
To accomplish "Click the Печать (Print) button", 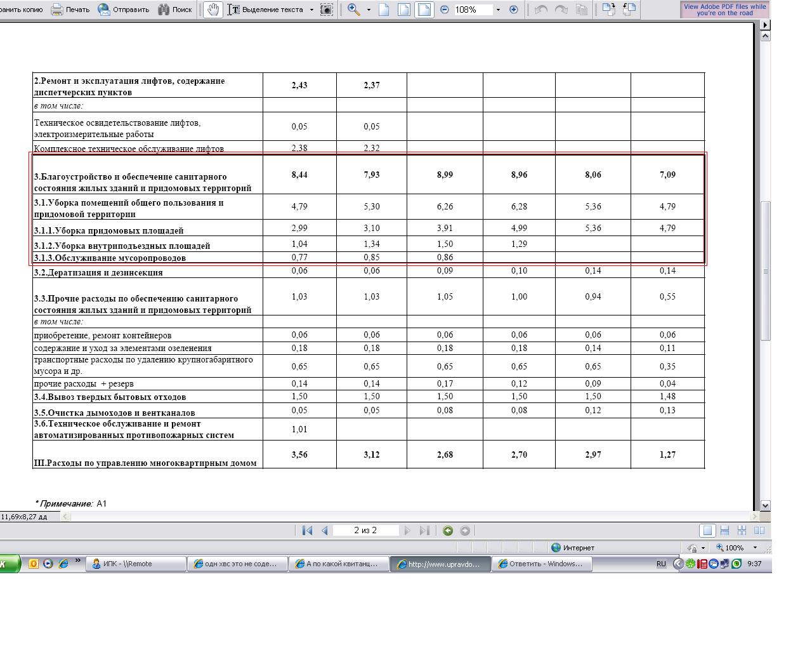I will coord(70,10).
